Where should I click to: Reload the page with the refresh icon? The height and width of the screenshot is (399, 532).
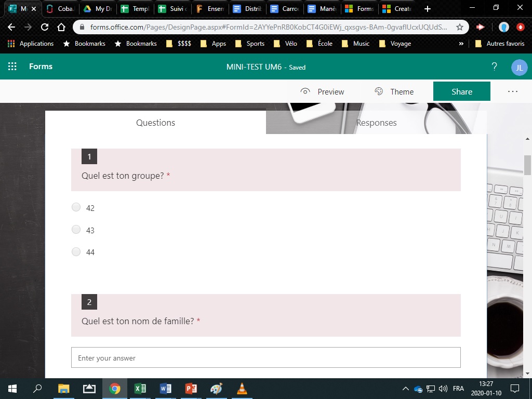45,27
